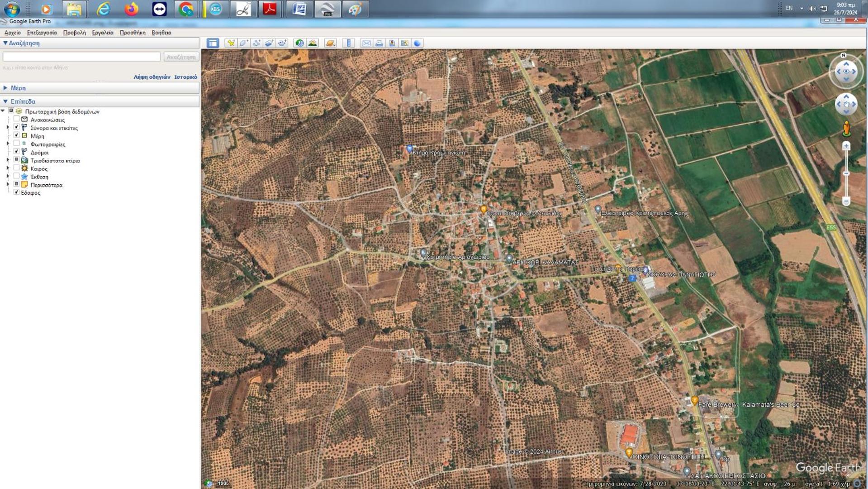868x489 pixels.
Task: Click the 1985 historical imagery clock icon
Action: click(x=209, y=483)
